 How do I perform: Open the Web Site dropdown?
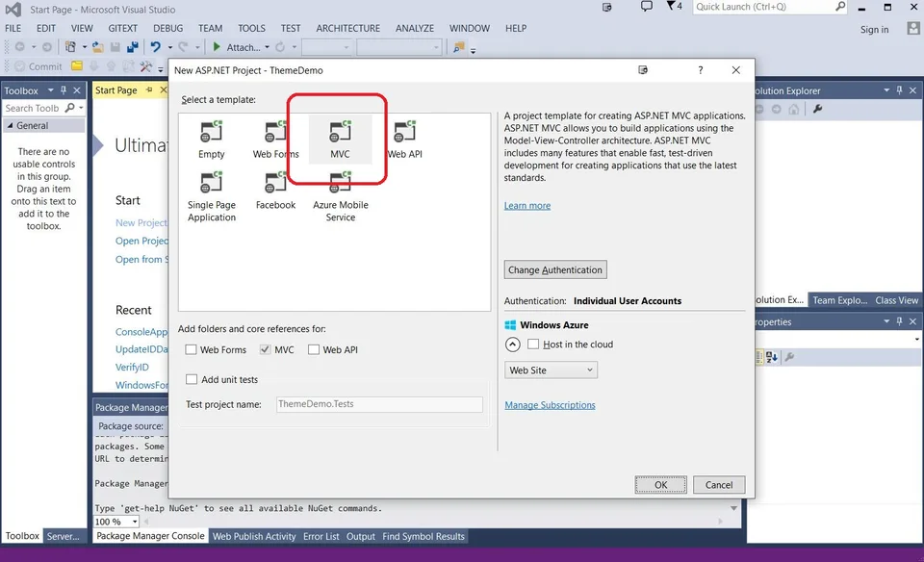tap(551, 370)
